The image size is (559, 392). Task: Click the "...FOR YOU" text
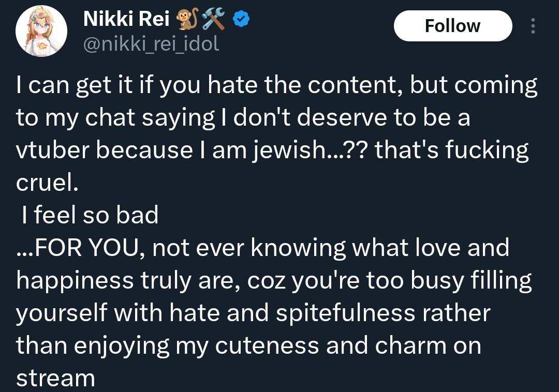coord(77,248)
